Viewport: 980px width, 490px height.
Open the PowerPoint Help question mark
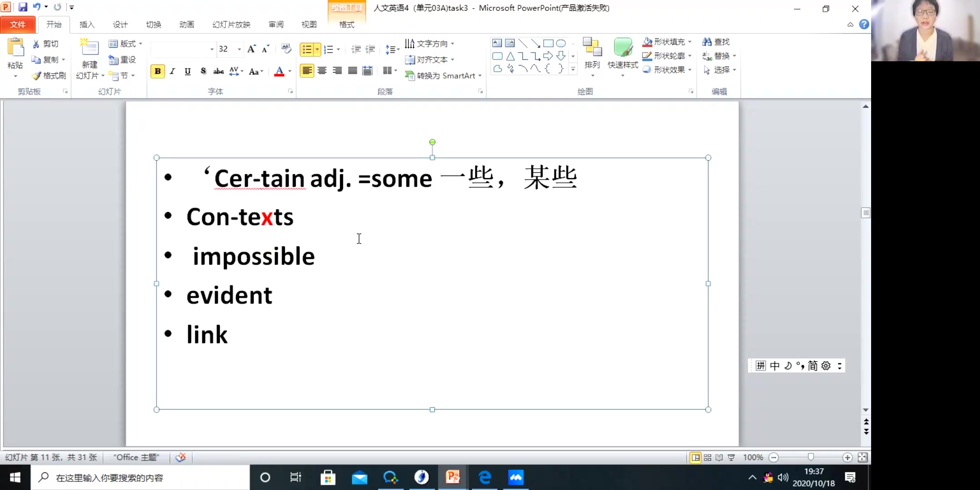pyautogui.click(x=864, y=24)
